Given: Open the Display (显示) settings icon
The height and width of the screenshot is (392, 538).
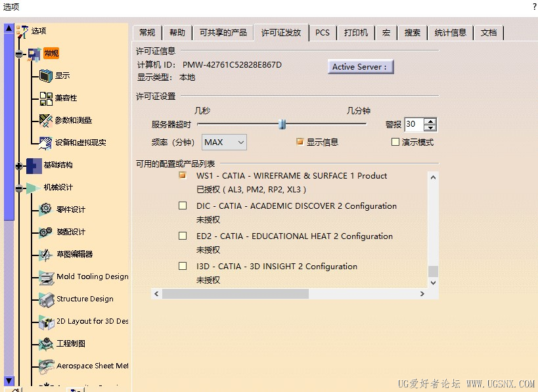Looking at the screenshot, I should point(45,76).
